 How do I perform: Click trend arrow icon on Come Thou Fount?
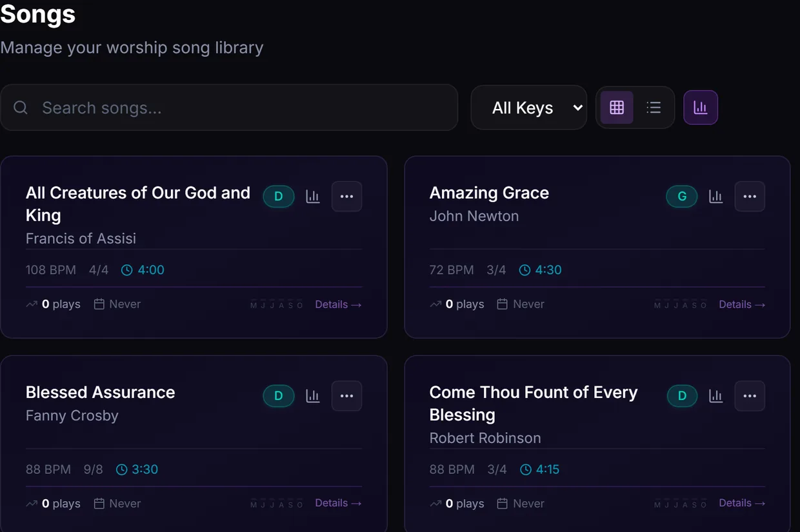click(435, 503)
